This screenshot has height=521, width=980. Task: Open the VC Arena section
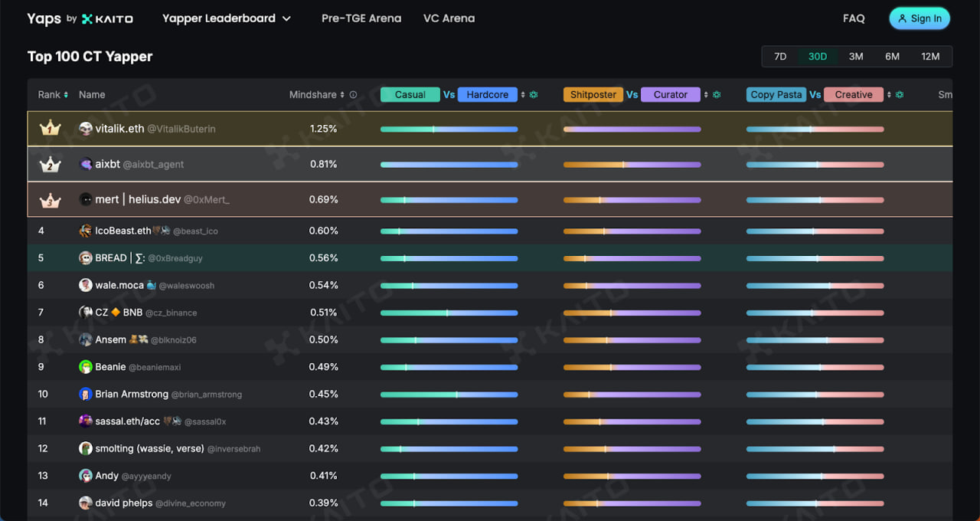point(449,18)
